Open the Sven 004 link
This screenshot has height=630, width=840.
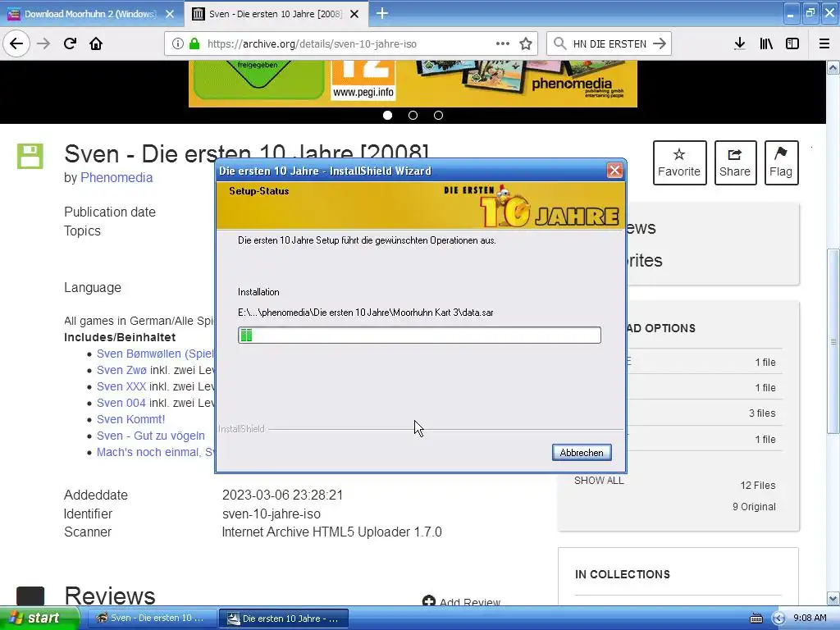point(121,403)
